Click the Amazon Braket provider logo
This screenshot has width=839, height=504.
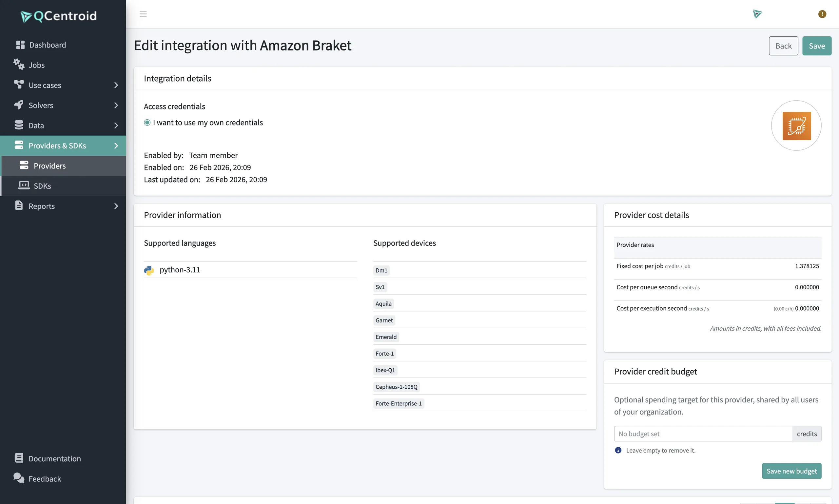[x=796, y=126]
